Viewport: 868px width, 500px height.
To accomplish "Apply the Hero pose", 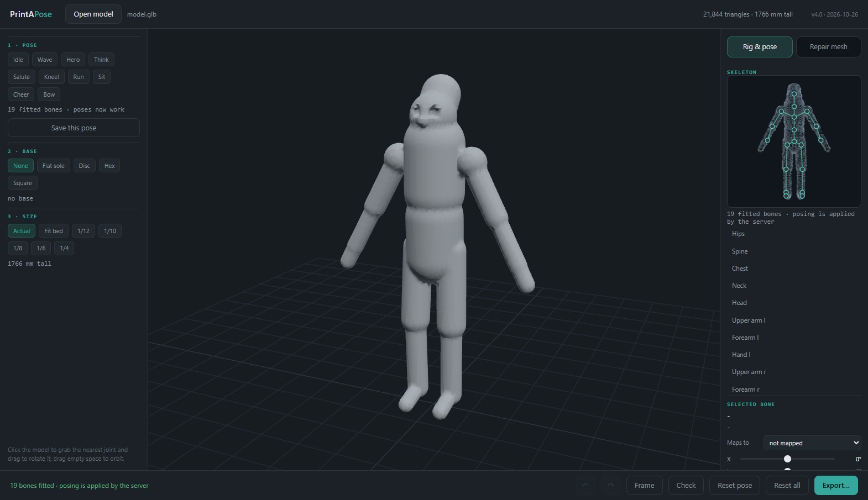I will (x=73, y=60).
